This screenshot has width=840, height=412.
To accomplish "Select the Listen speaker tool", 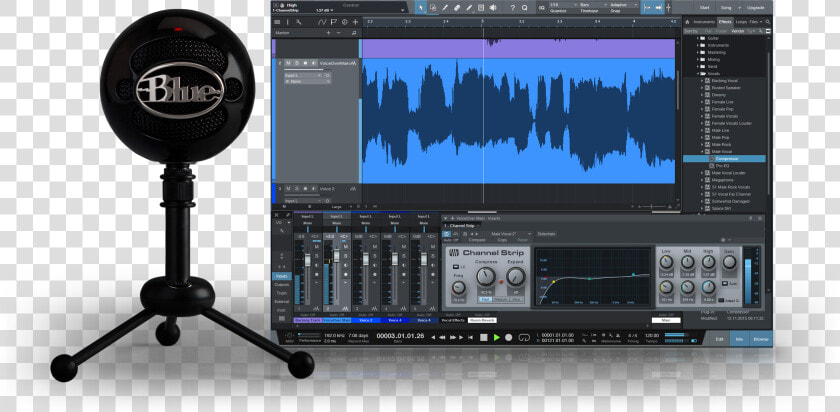I will coord(493,7).
